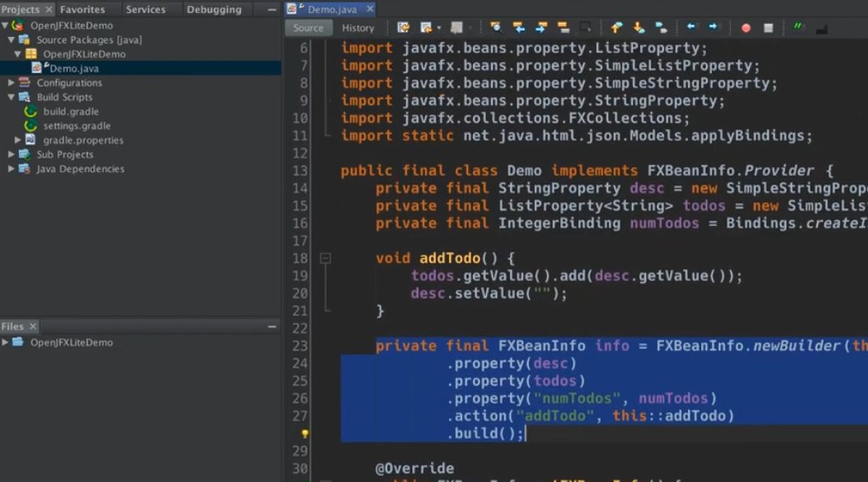This screenshot has width=868, height=482.
Task: Select Demo.java in the project tree
Action: coord(75,68)
